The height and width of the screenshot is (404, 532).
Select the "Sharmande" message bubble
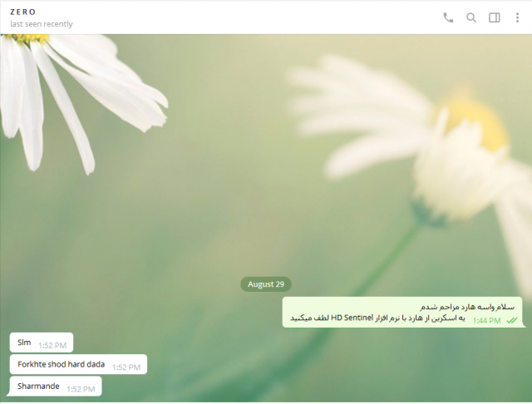point(54,386)
